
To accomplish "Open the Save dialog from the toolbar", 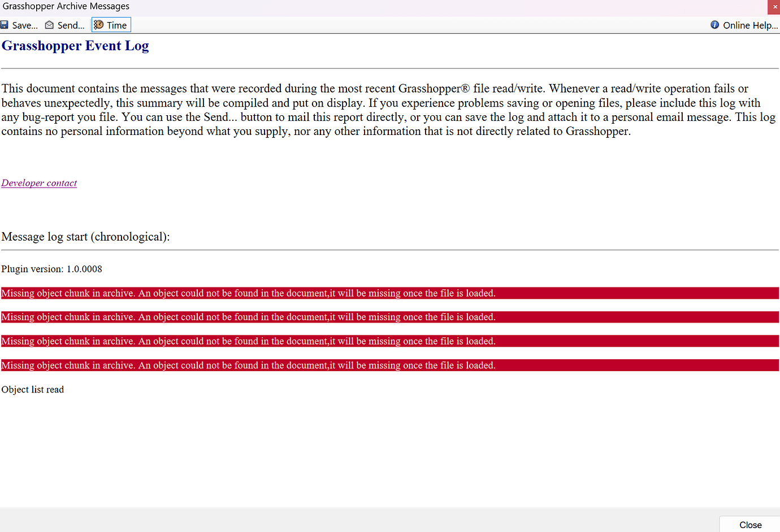I will pos(20,25).
